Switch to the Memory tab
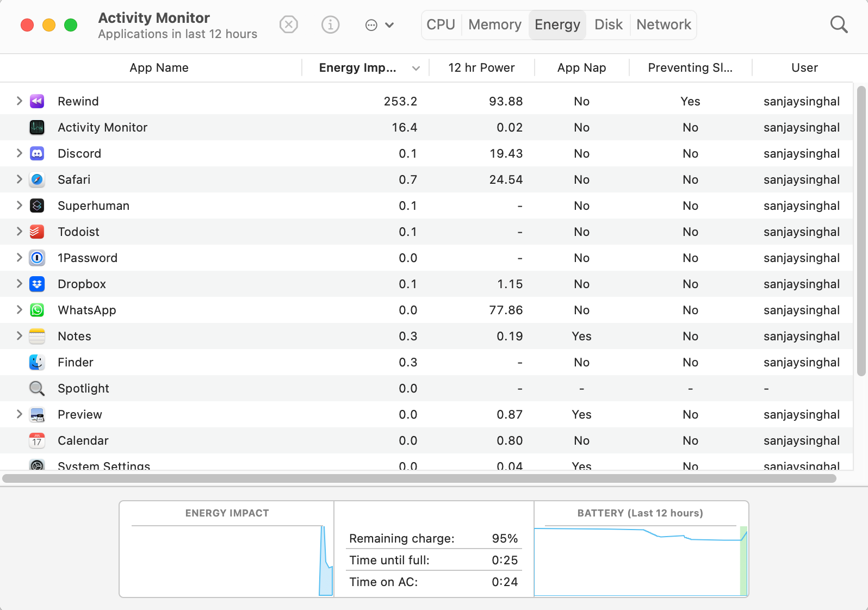The width and height of the screenshot is (868, 610). 495,24
